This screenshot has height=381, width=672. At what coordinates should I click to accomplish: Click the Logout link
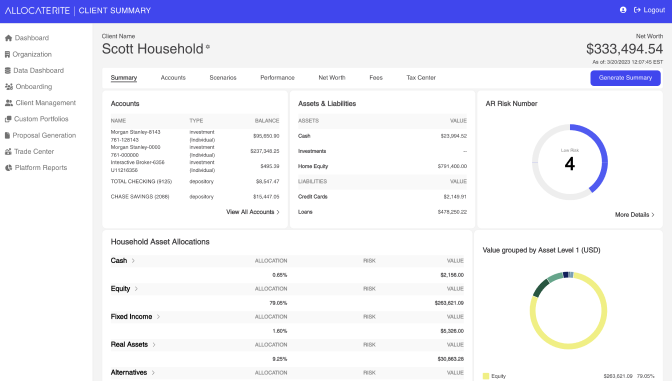pyautogui.click(x=654, y=10)
